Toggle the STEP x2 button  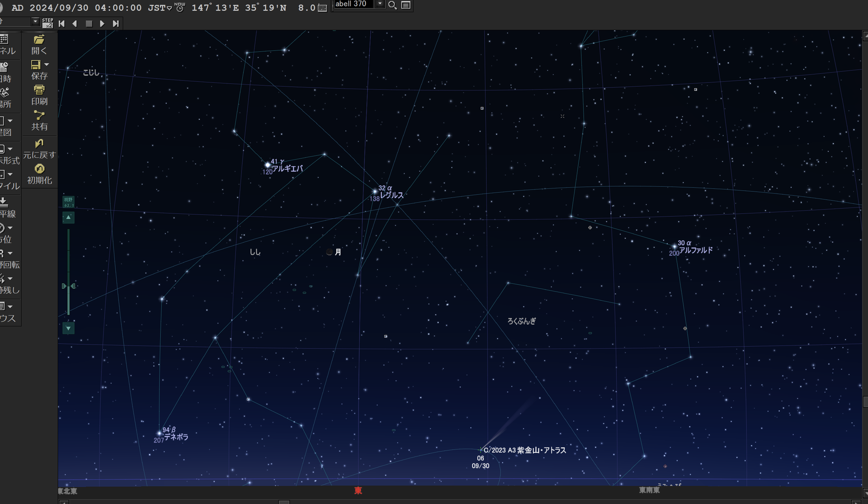point(47,23)
